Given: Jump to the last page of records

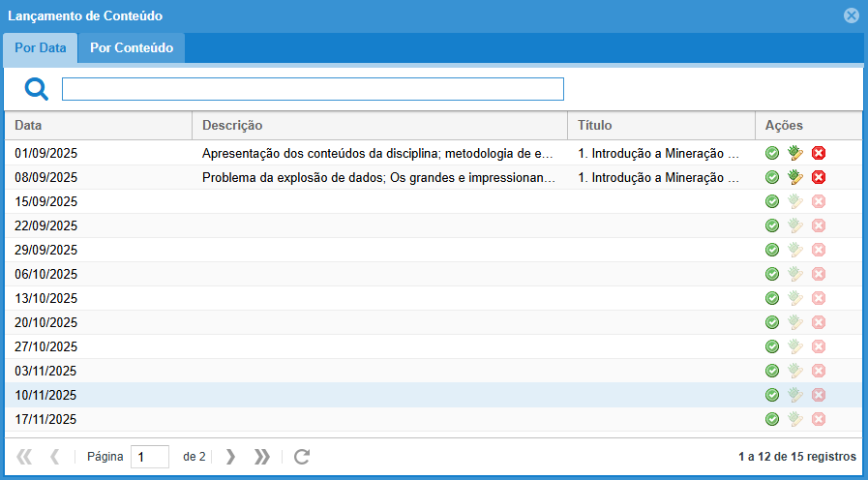Looking at the screenshot, I should pos(261,457).
